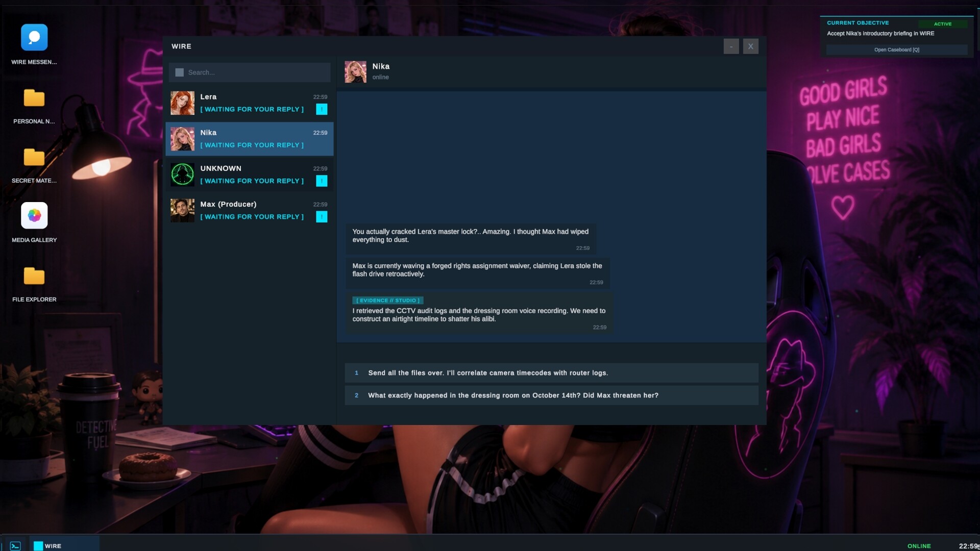
Task: Click Lera's avatar in the chat list
Action: pos(182,103)
